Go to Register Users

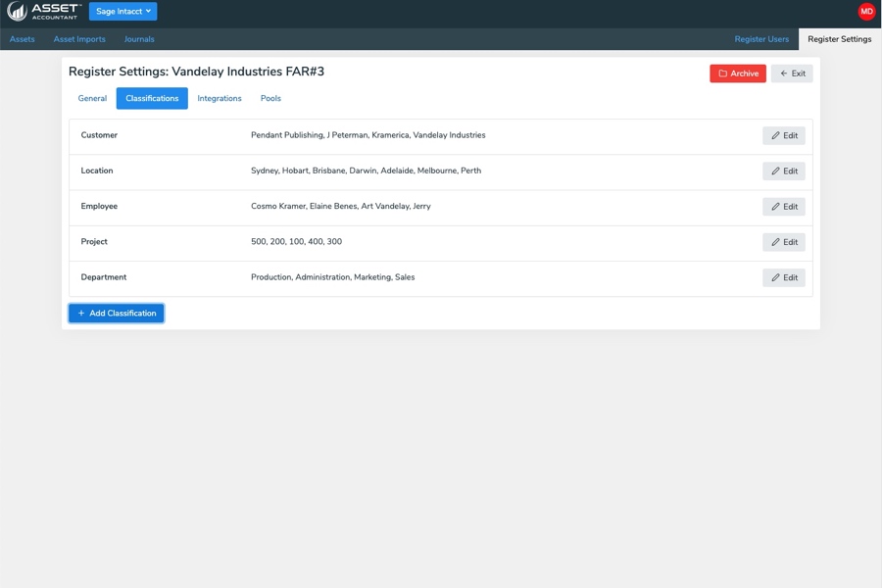[x=761, y=39]
